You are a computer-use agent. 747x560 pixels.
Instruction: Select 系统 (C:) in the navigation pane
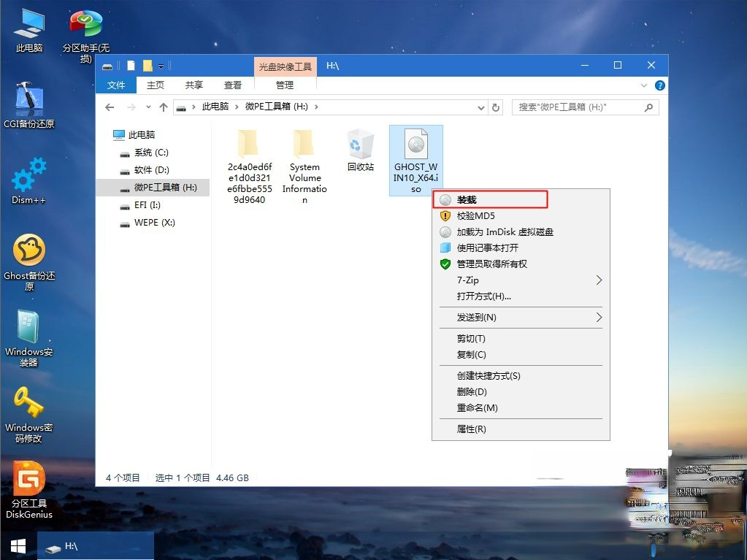[150, 152]
